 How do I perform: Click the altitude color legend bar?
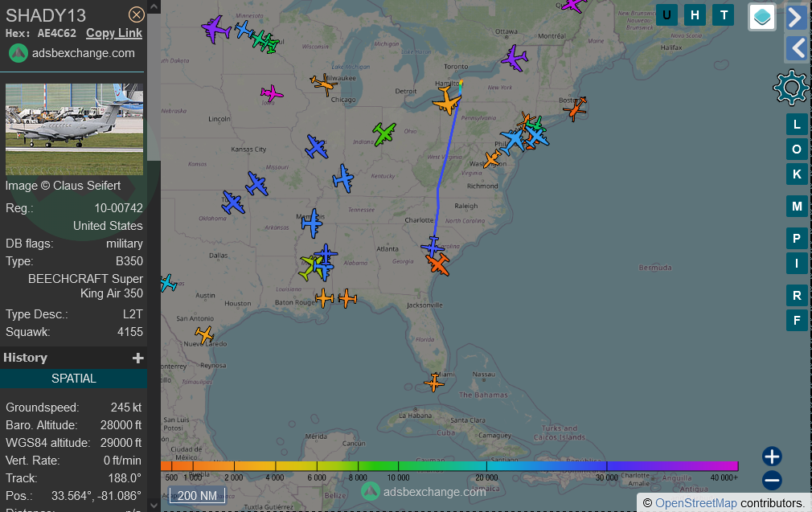tap(449, 466)
